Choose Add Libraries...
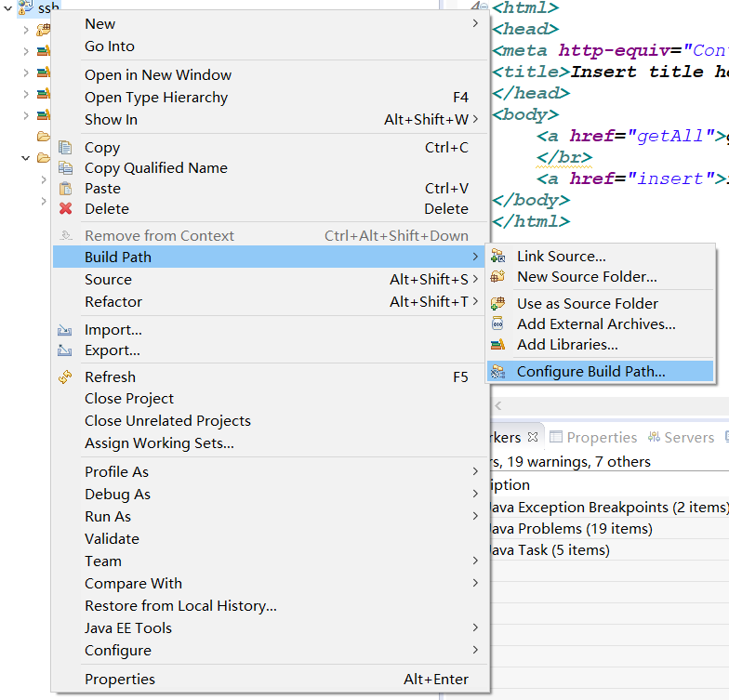The image size is (729, 700). coord(601,344)
